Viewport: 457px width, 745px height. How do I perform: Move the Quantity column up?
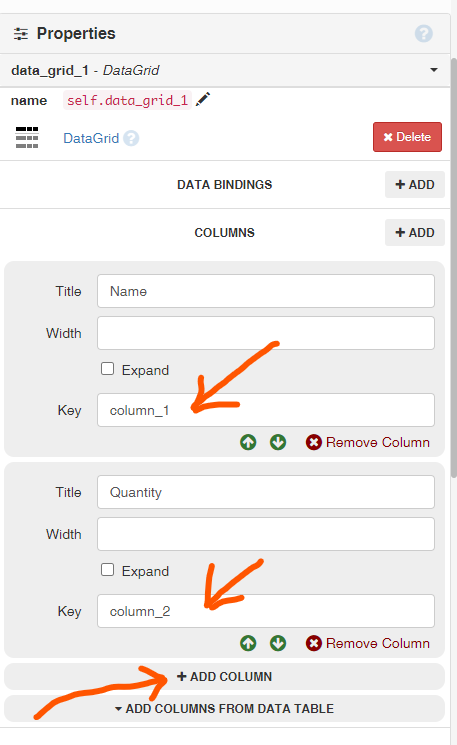click(x=248, y=643)
